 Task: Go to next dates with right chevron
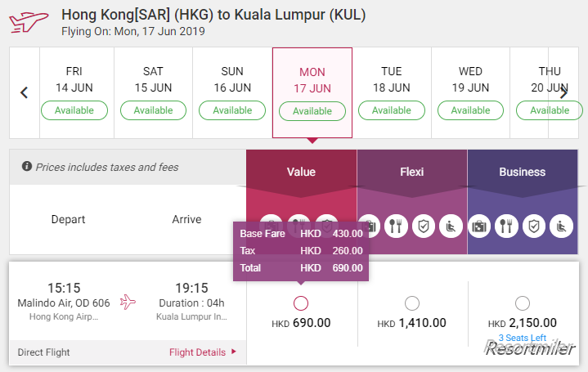563,92
